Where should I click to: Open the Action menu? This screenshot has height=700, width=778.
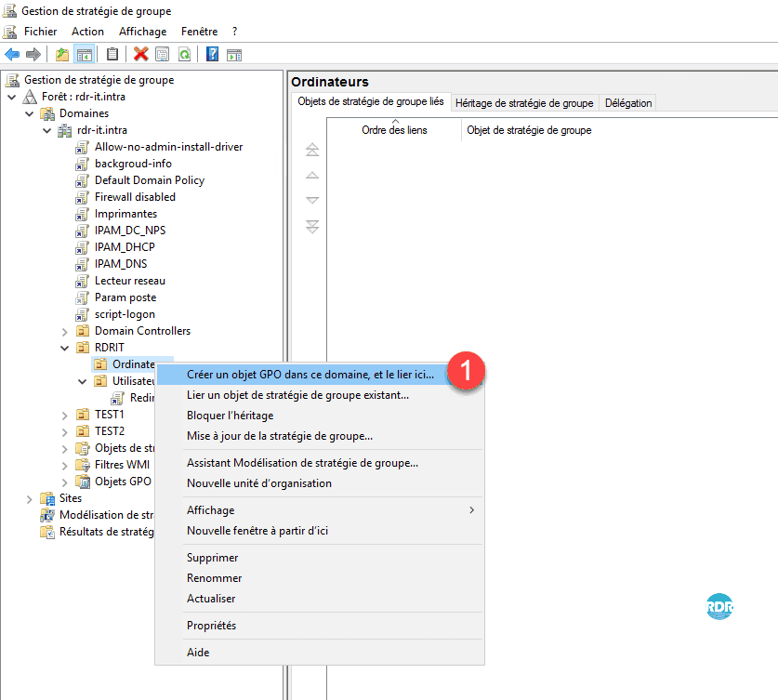click(87, 32)
